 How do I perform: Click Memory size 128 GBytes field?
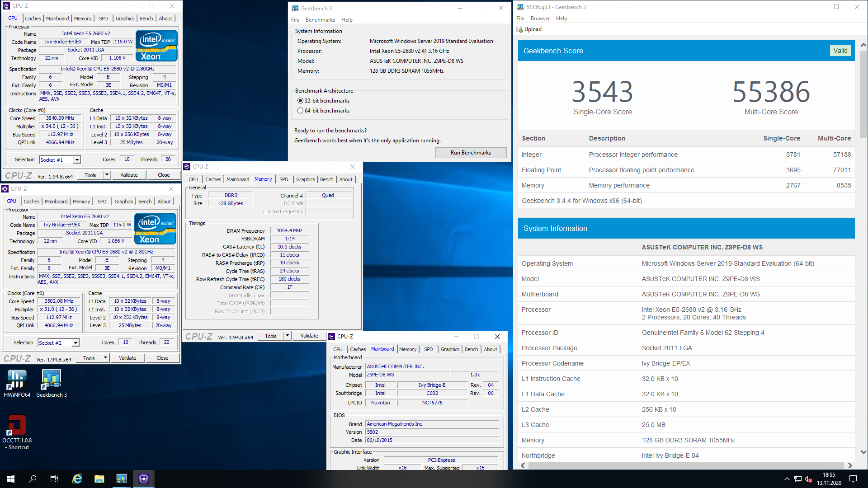tap(231, 204)
